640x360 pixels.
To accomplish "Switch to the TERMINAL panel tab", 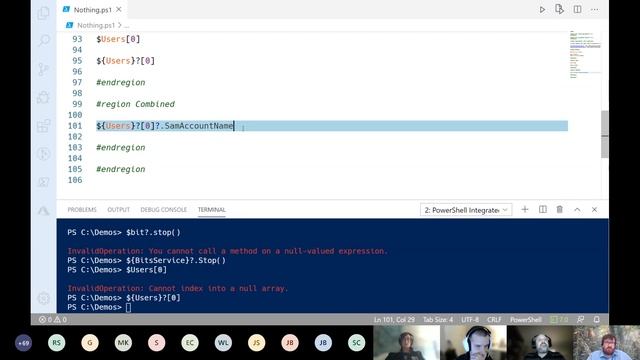I will [211, 210].
